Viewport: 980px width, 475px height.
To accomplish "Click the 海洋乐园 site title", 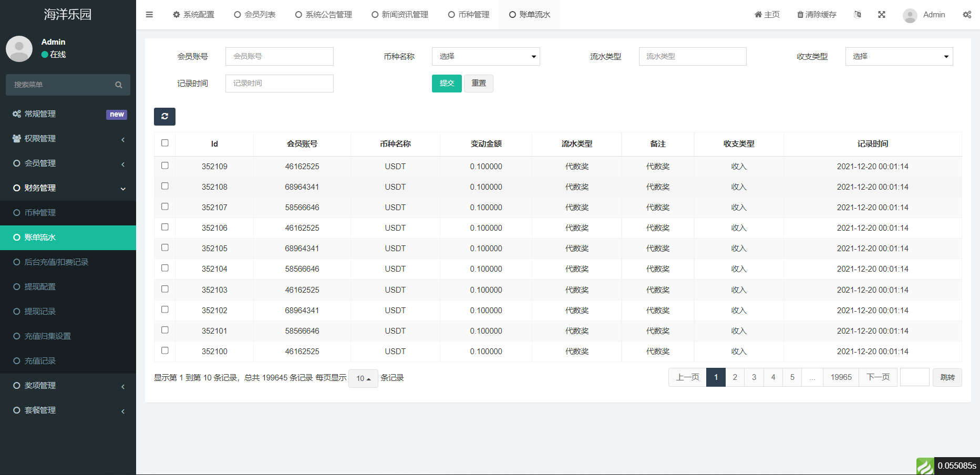I will (x=68, y=14).
